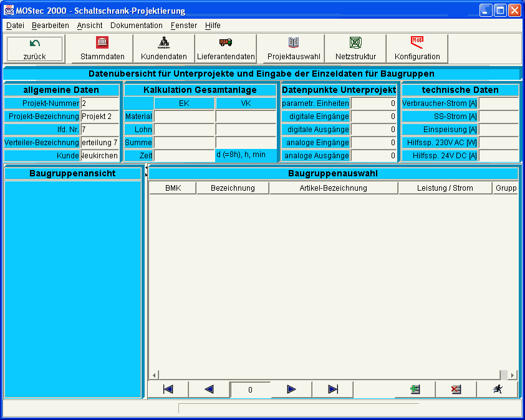The image size is (525, 420).
Task: Add a new Baugruppe record (green plus)
Action: pos(415,389)
